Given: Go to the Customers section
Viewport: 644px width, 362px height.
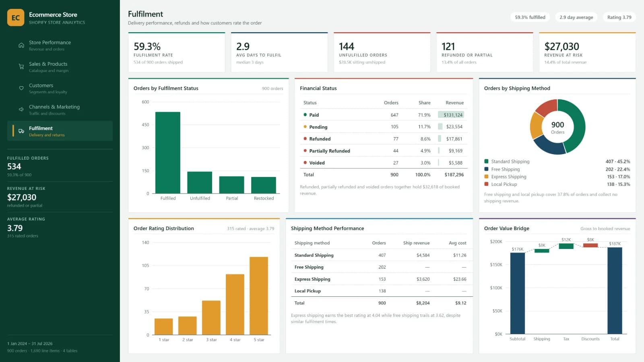Looking at the screenshot, I should (60, 88).
